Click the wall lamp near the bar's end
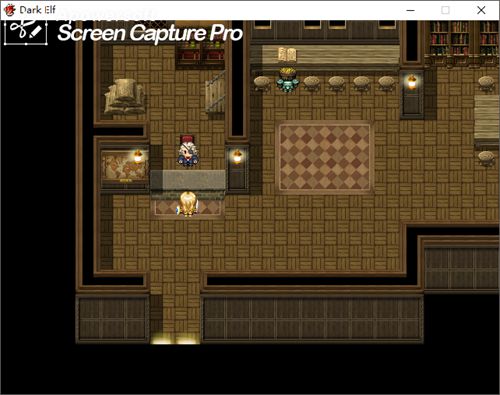Image resolution: width=500 pixels, height=395 pixels. pyautogui.click(x=412, y=82)
